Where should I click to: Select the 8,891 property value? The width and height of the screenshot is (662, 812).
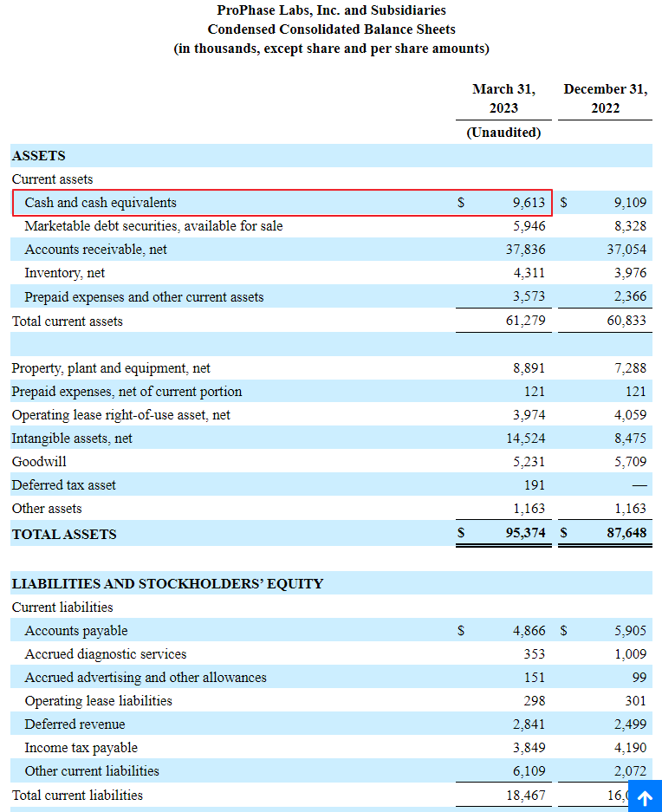(x=529, y=368)
